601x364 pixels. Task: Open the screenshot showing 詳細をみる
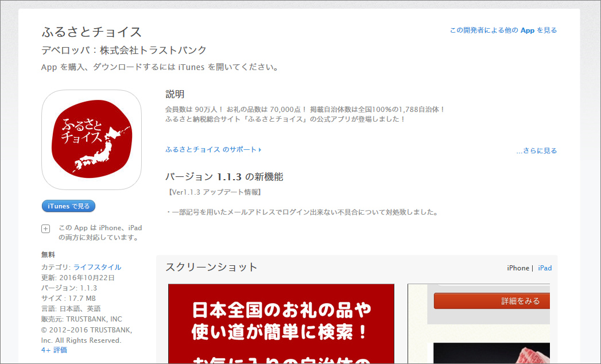pyautogui.click(x=479, y=324)
